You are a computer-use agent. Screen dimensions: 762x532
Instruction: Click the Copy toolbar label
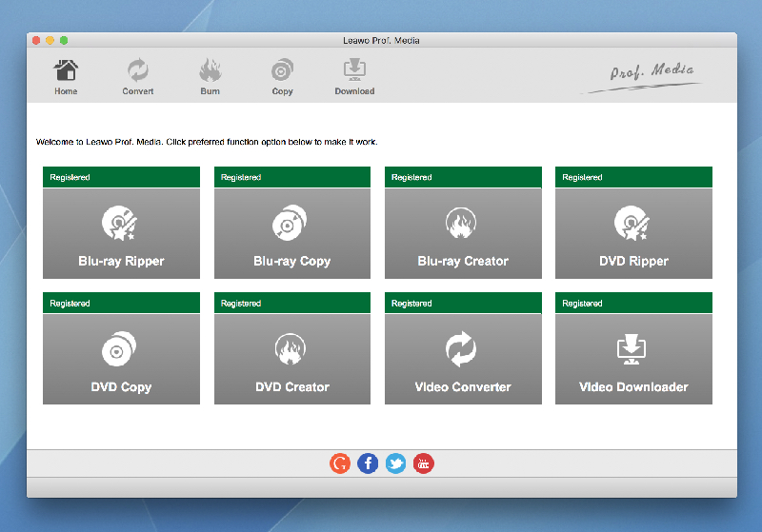[x=282, y=91]
